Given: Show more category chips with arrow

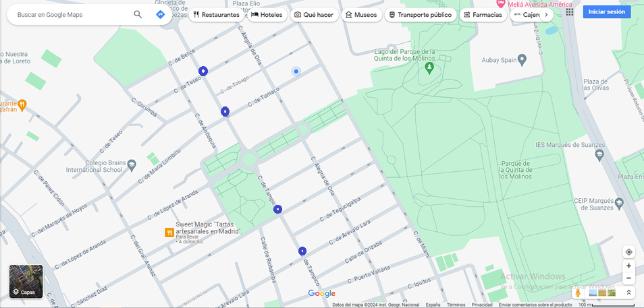Looking at the screenshot, I should pos(546,15).
